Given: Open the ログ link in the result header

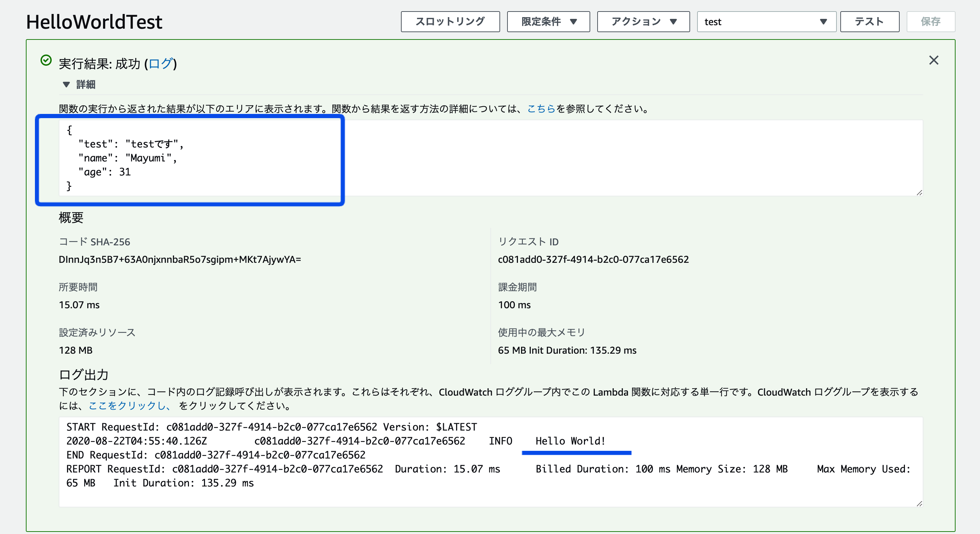Looking at the screenshot, I should (x=161, y=64).
